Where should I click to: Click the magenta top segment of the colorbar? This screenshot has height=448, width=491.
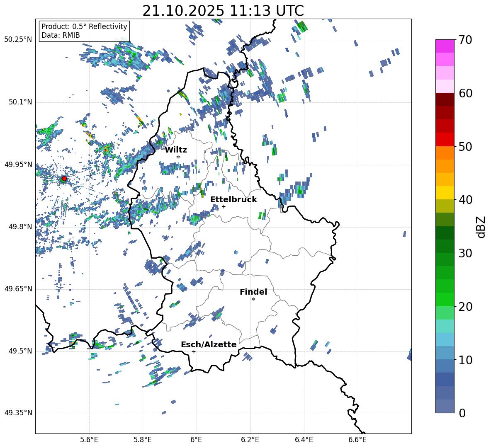(445, 46)
